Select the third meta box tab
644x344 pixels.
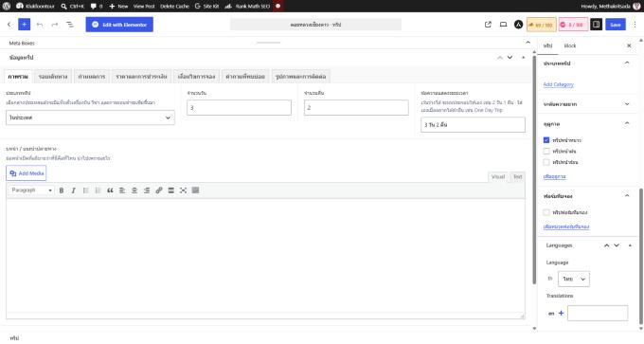[92, 77]
